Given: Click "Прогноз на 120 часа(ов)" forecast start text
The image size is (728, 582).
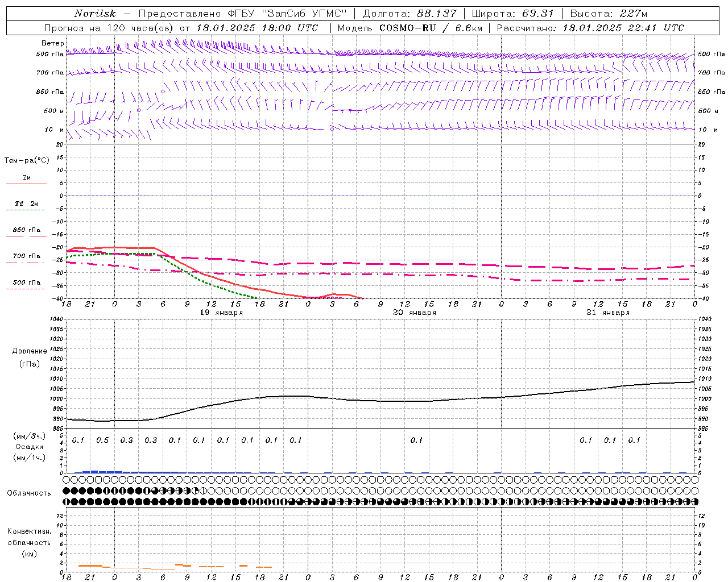Looking at the screenshot, I should click(x=109, y=28).
